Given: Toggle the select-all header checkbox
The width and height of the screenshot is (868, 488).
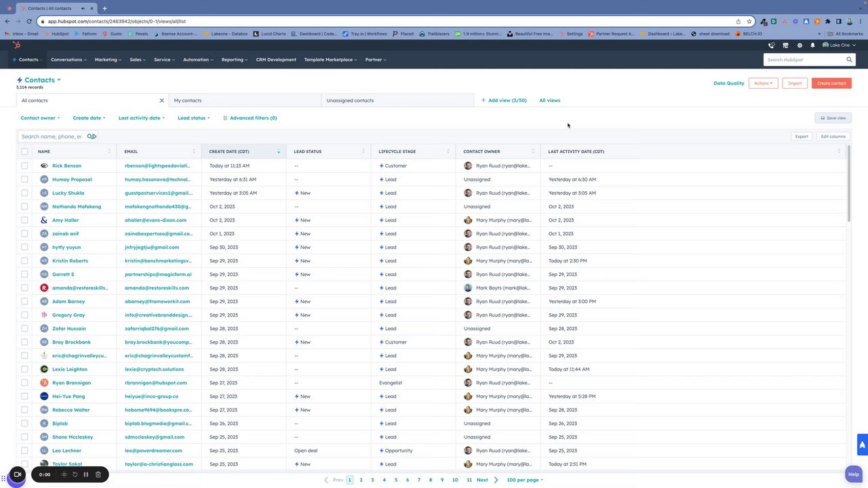Looking at the screenshot, I should click(x=24, y=151).
